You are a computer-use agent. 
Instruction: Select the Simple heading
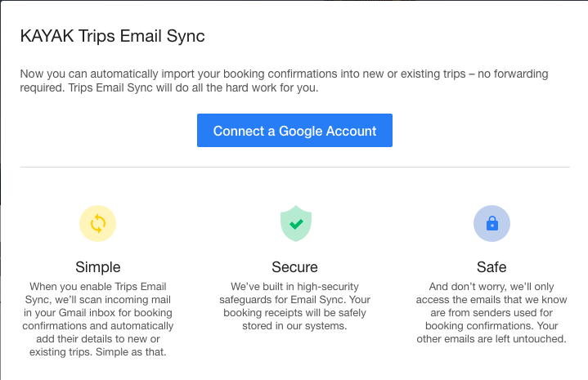click(98, 267)
